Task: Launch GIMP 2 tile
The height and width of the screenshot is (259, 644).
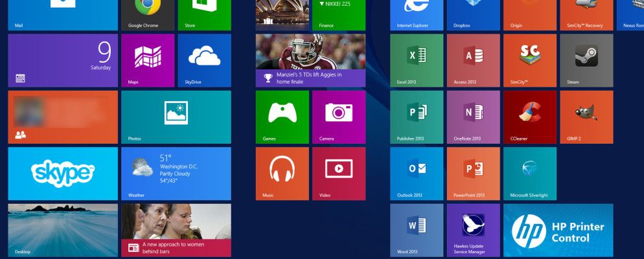Action: (x=586, y=117)
